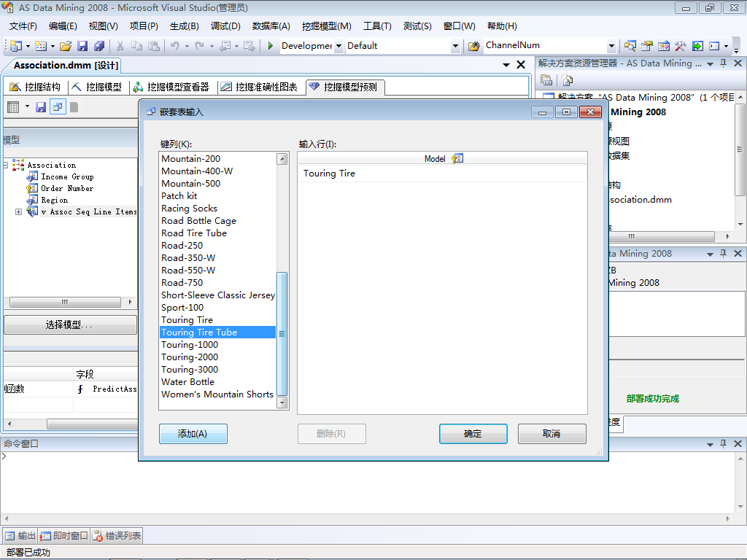Click the Open File folder icon
The image size is (747, 560).
coord(66,46)
